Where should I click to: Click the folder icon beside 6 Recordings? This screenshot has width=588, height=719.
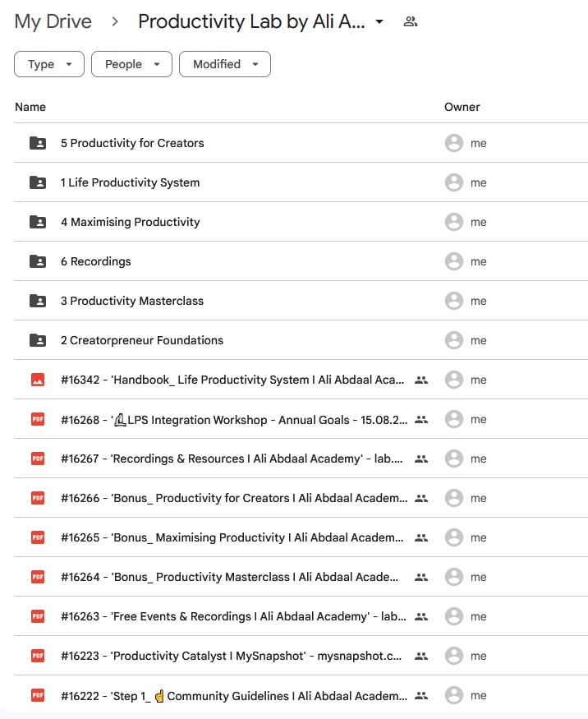[x=38, y=261]
